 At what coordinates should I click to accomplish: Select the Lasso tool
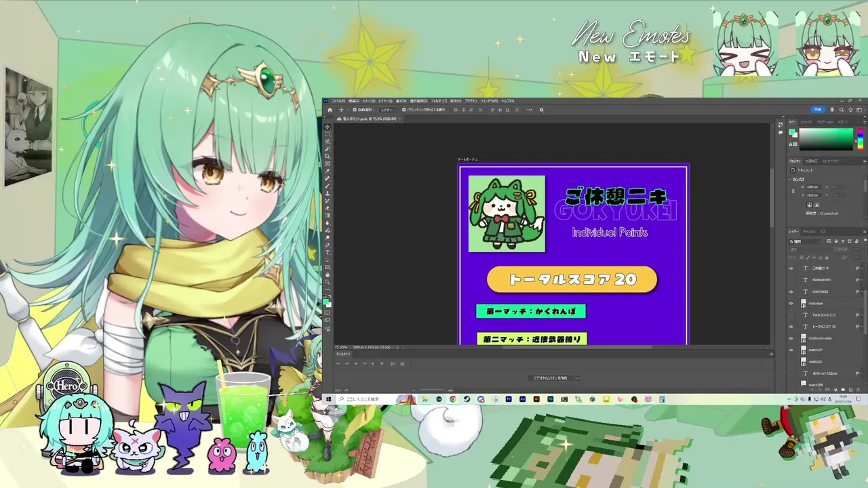[x=328, y=142]
